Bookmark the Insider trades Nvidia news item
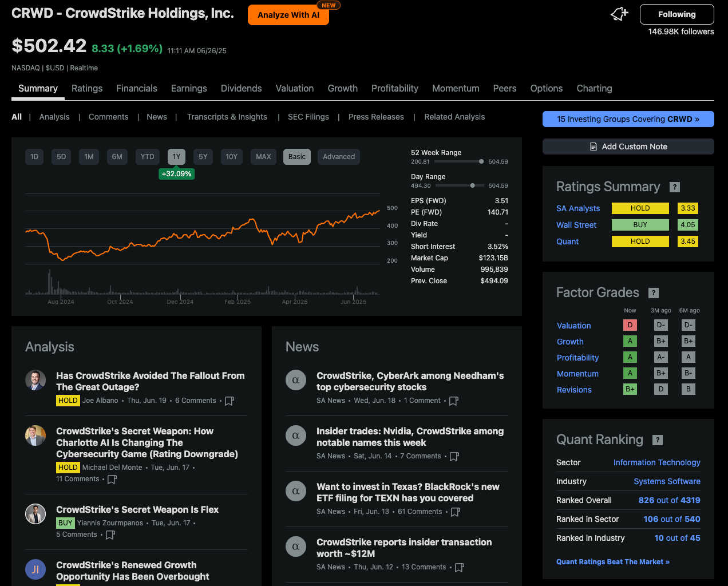 [x=454, y=457]
